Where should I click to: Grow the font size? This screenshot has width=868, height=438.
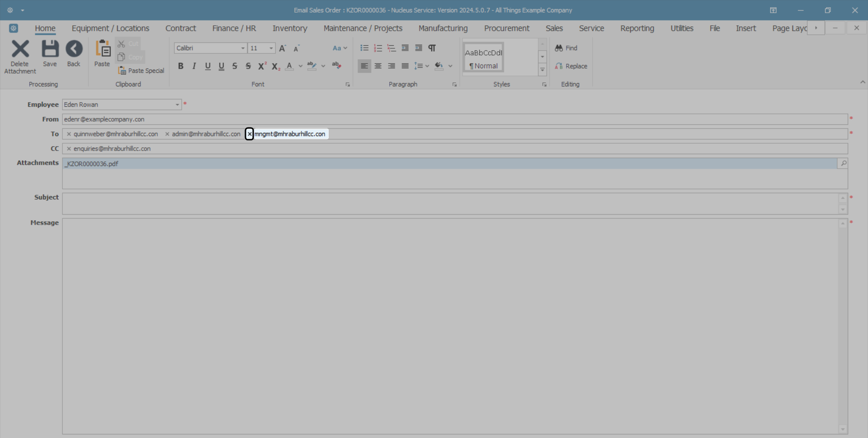pyautogui.click(x=283, y=48)
